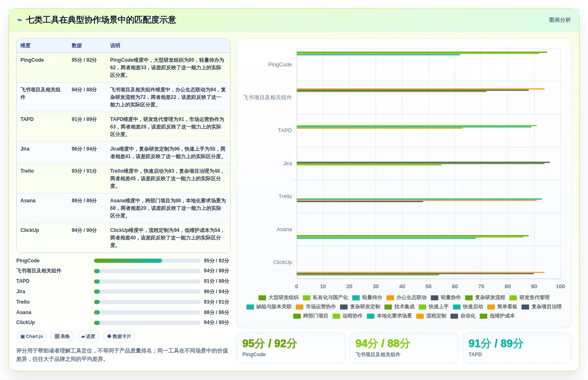Toggle 大型研发组织 legend item

tap(279, 297)
